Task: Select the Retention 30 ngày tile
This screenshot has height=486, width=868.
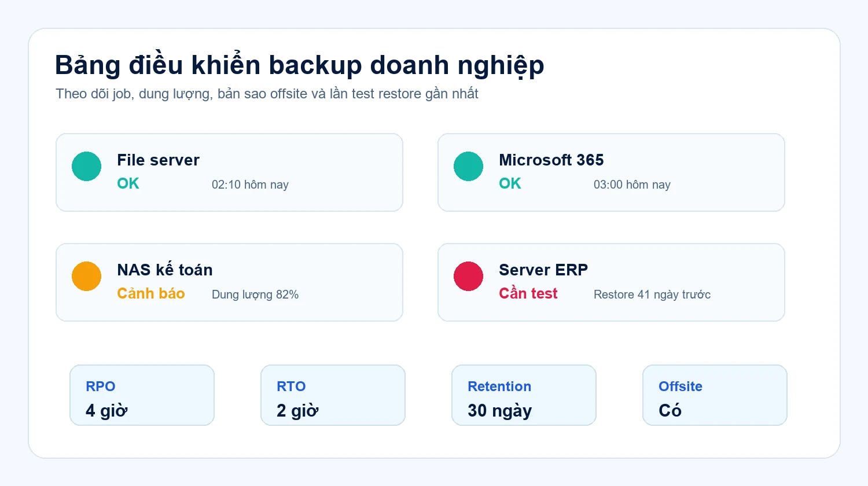Action: pos(524,395)
